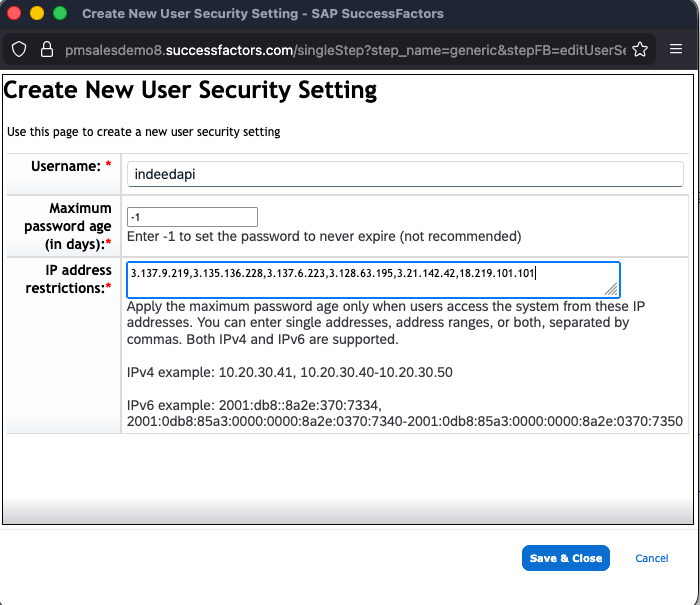700x605 pixels.
Task: Click the IP address restrictions textarea
Action: tap(373, 280)
